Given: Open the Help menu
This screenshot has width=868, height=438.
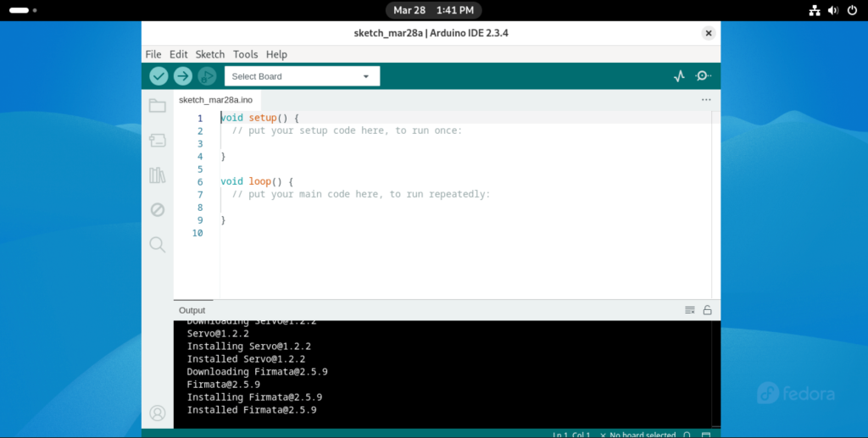Looking at the screenshot, I should coord(276,54).
